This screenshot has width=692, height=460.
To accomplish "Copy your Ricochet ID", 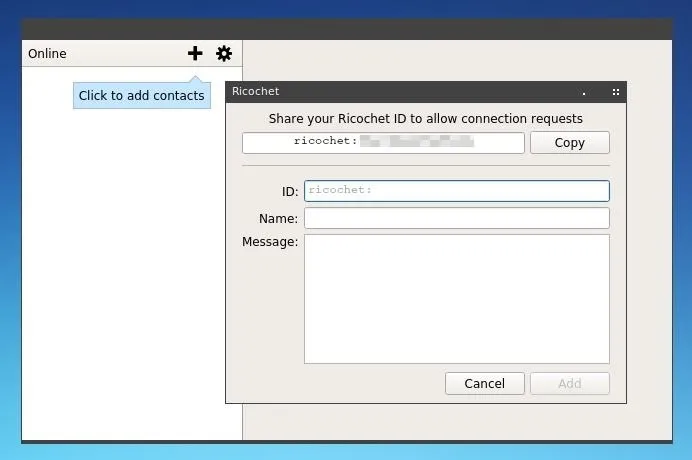I will point(569,143).
